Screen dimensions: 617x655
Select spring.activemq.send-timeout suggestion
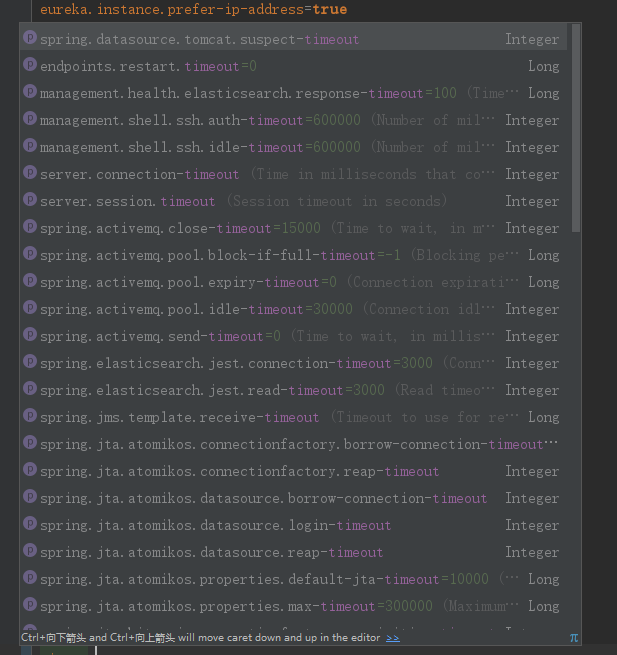point(161,336)
